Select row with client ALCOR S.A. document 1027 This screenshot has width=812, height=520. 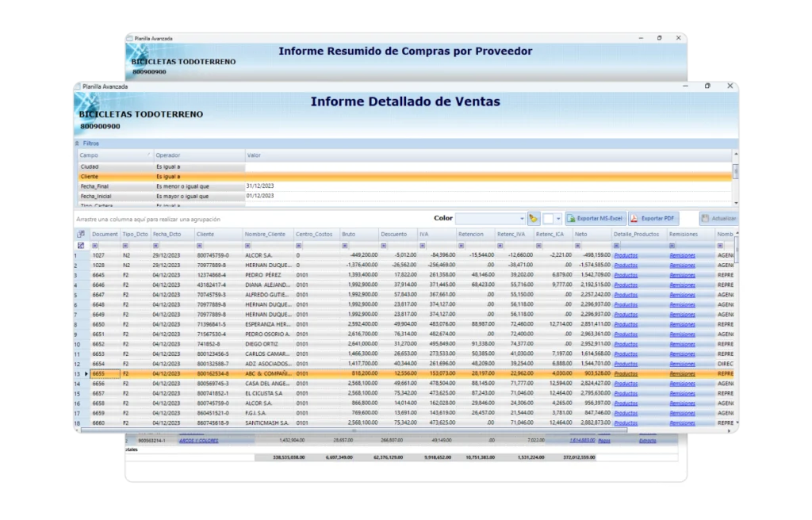pos(404,255)
